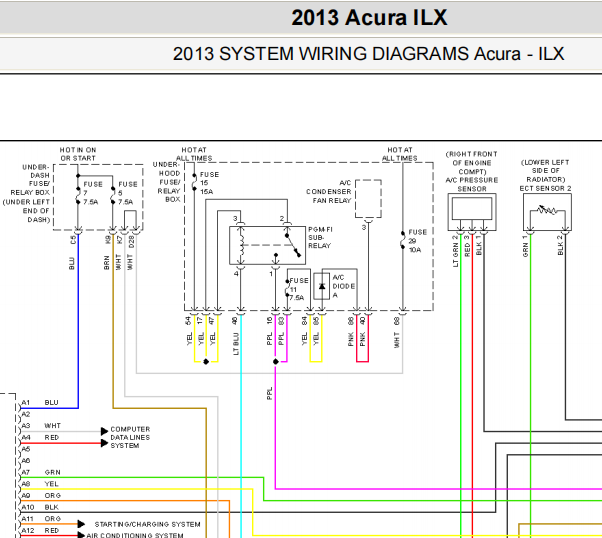
Task: Click the 'BLK 2' label under ECT sensor
Action: pos(560,245)
